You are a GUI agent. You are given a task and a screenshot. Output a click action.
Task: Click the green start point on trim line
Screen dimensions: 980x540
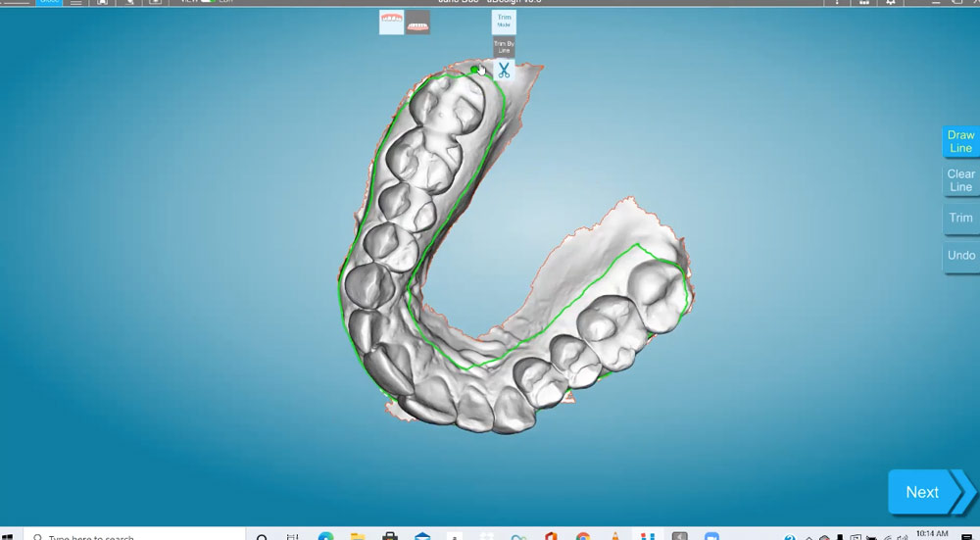tap(475, 70)
